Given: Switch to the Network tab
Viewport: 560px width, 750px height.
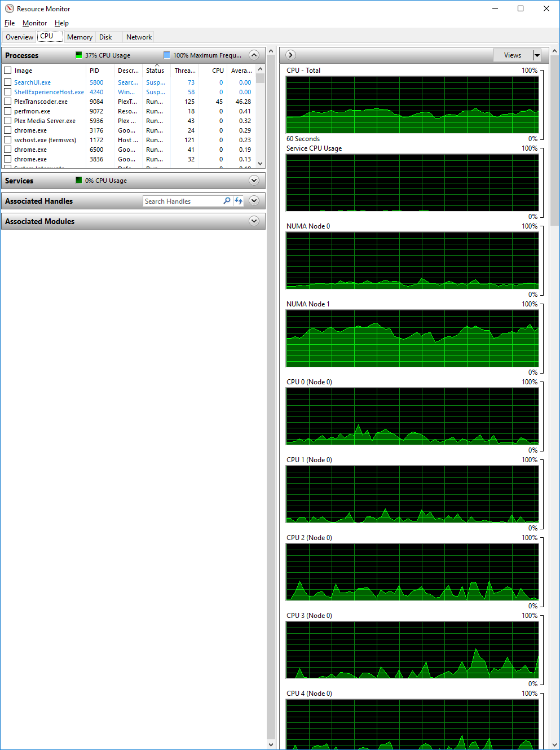Looking at the screenshot, I should coord(139,37).
